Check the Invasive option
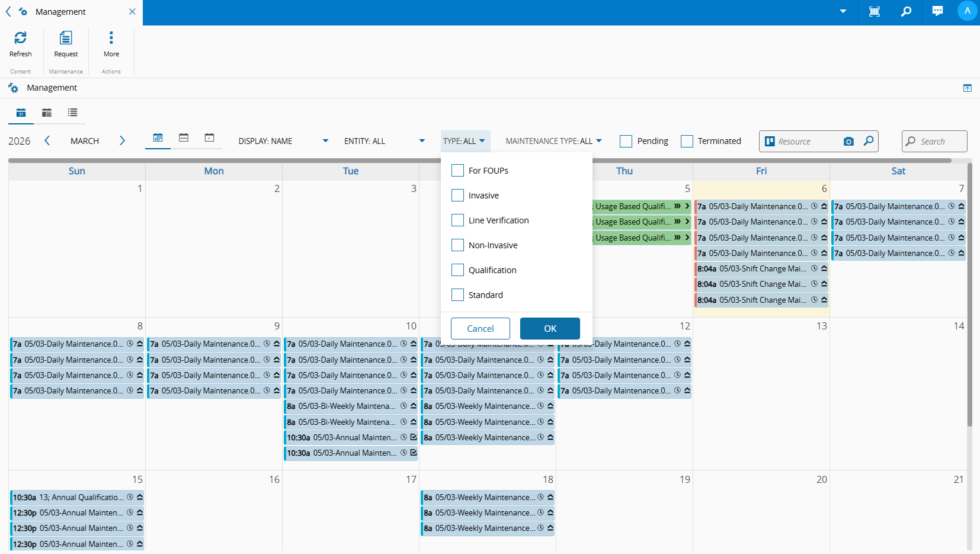Viewport: 980px width, 554px height. point(457,196)
